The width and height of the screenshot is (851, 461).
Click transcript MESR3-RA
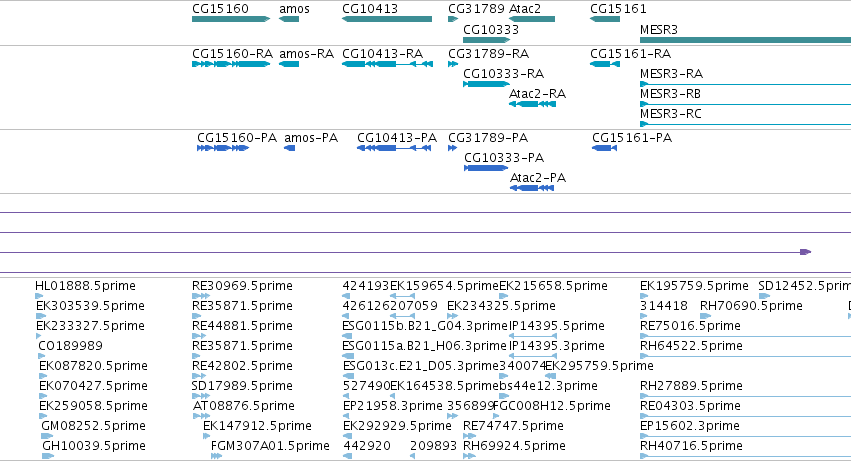(671, 74)
